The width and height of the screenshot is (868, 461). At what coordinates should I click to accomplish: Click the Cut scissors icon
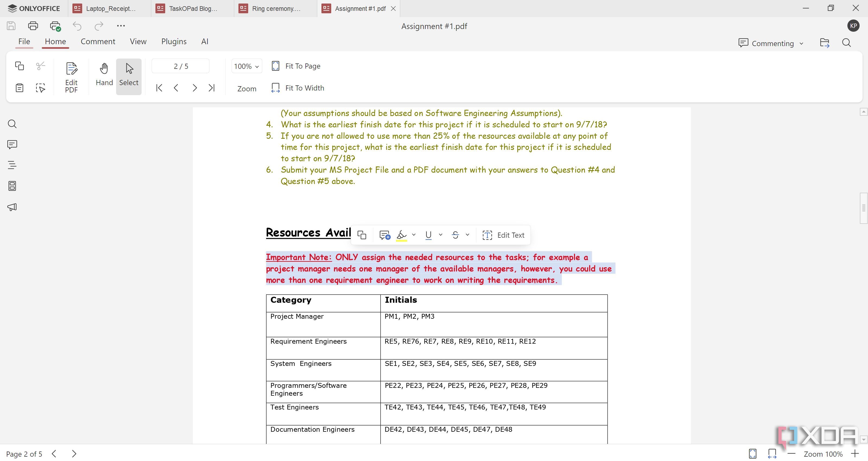[x=40, y=66]
